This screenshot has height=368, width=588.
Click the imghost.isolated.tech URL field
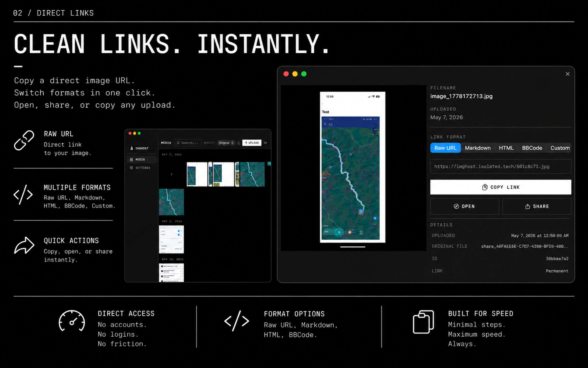coord(501,166)
